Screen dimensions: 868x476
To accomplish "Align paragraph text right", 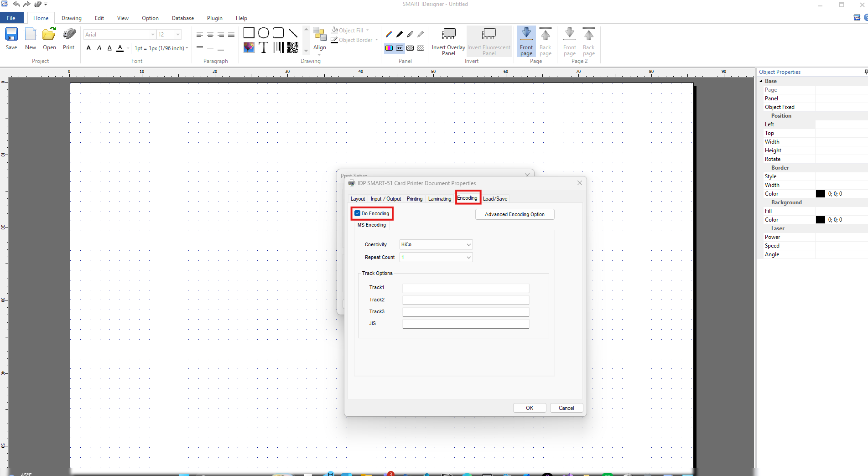I will tap(221, 35).
